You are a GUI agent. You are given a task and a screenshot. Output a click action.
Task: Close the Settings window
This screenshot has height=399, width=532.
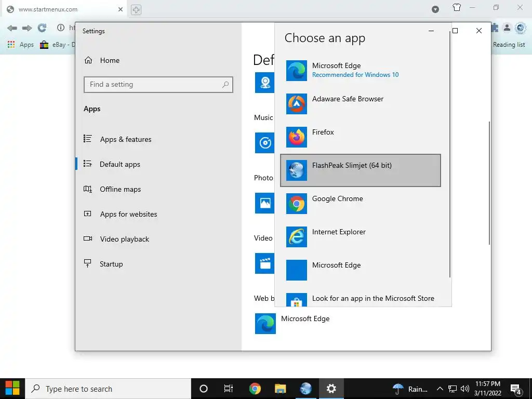[479, 31]
